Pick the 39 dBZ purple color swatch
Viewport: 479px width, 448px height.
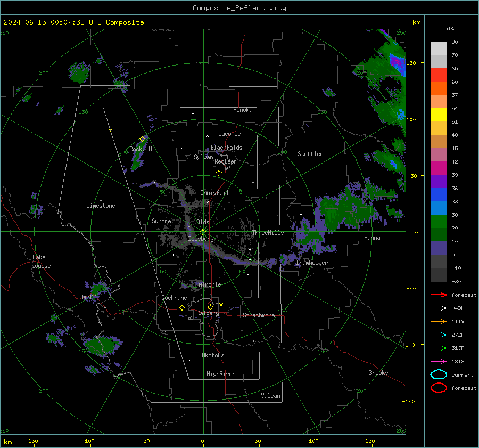439,181
